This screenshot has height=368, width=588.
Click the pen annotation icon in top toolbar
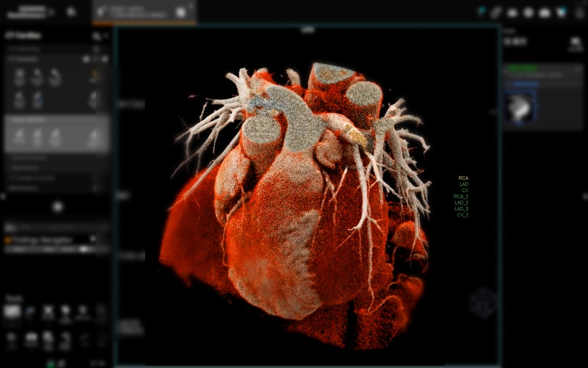496,13
